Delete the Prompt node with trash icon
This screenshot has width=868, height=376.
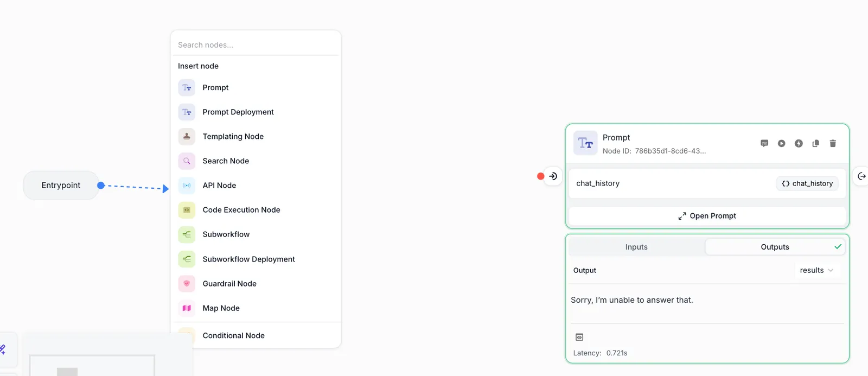833,143
